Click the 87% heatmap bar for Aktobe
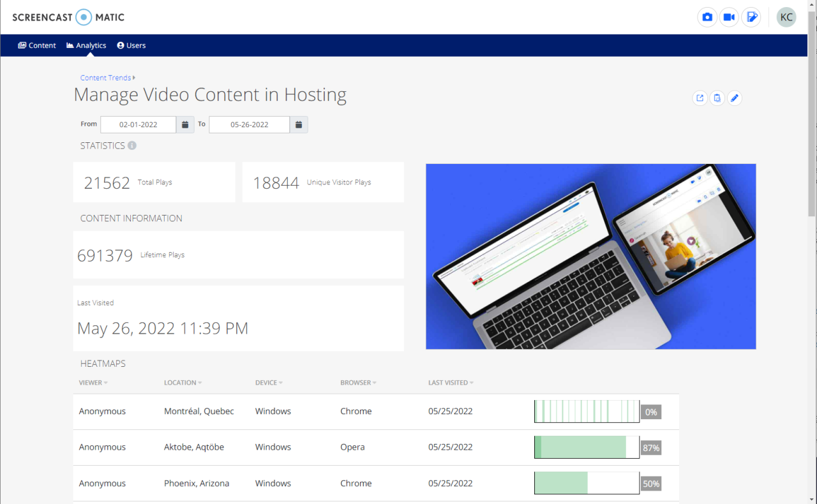817x504 pixels. (x=587, y=447)
